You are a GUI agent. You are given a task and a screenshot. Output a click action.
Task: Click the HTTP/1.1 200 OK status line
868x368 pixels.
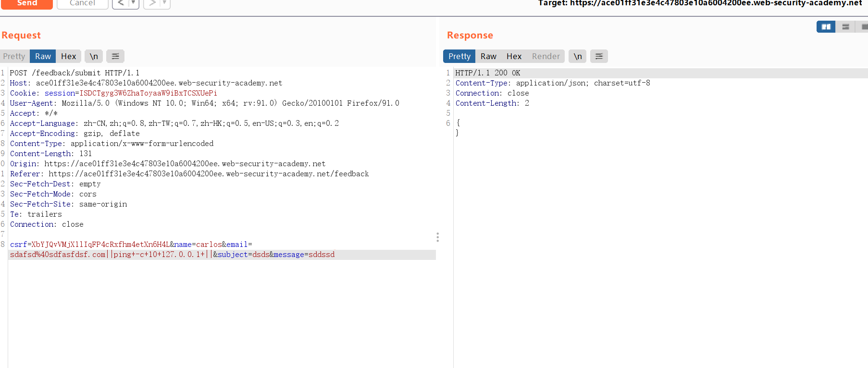(488, 73)
